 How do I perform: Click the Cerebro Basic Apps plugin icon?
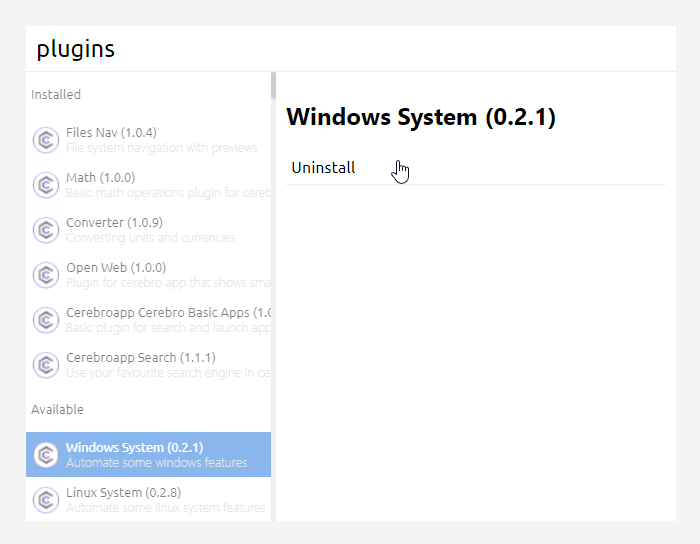46,320
